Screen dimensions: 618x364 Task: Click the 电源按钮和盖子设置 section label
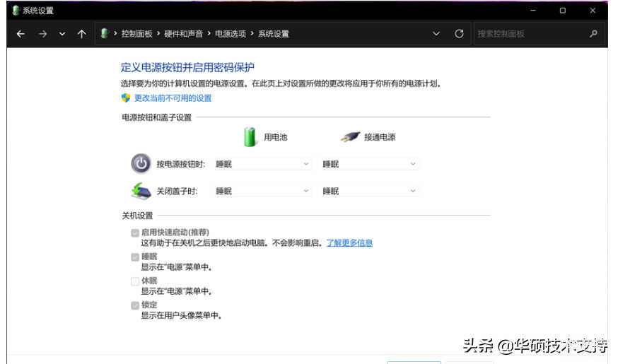156,117
